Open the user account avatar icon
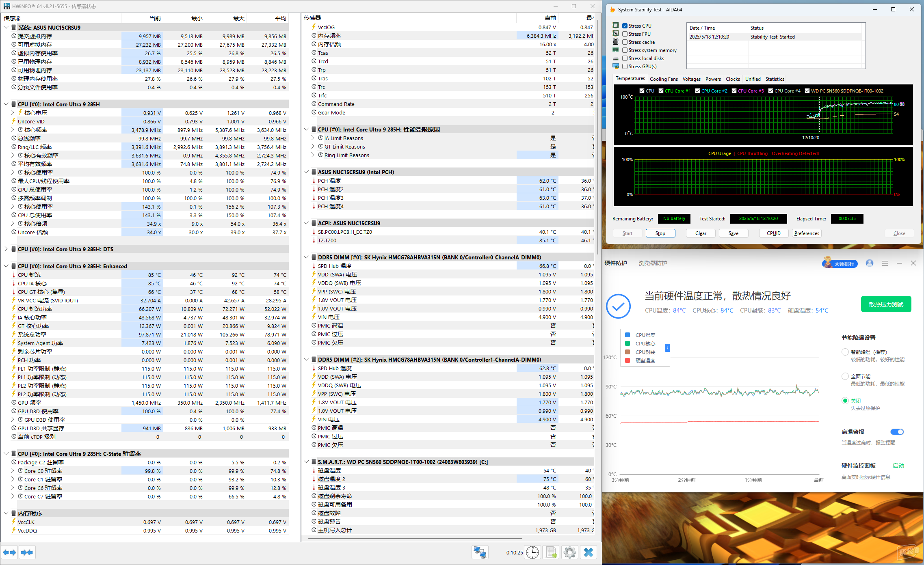 (x=870, y=263)
